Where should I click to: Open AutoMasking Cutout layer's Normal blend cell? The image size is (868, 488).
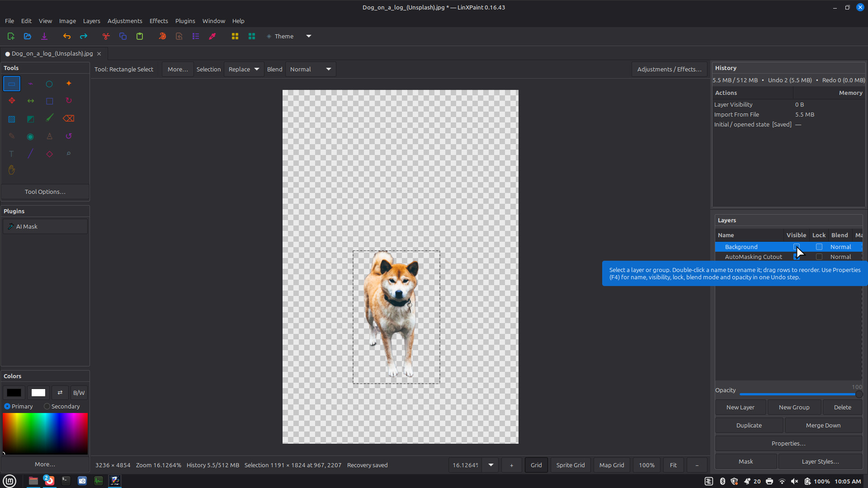coord(841,257)
